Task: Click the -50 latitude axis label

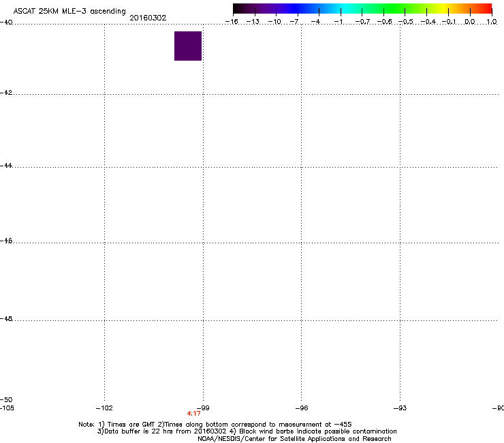Action: click(x=6, y=399)
